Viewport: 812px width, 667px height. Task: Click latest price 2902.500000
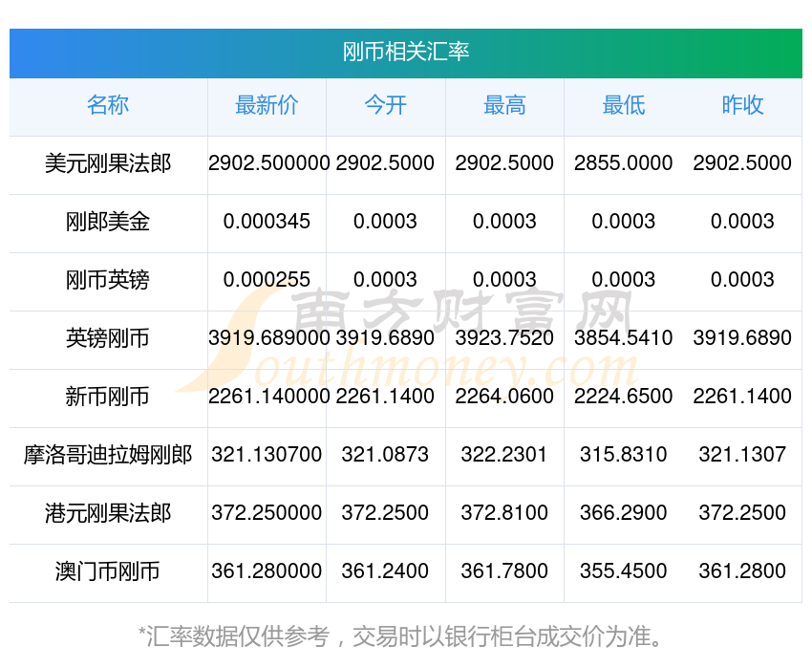tap(268, 163)
